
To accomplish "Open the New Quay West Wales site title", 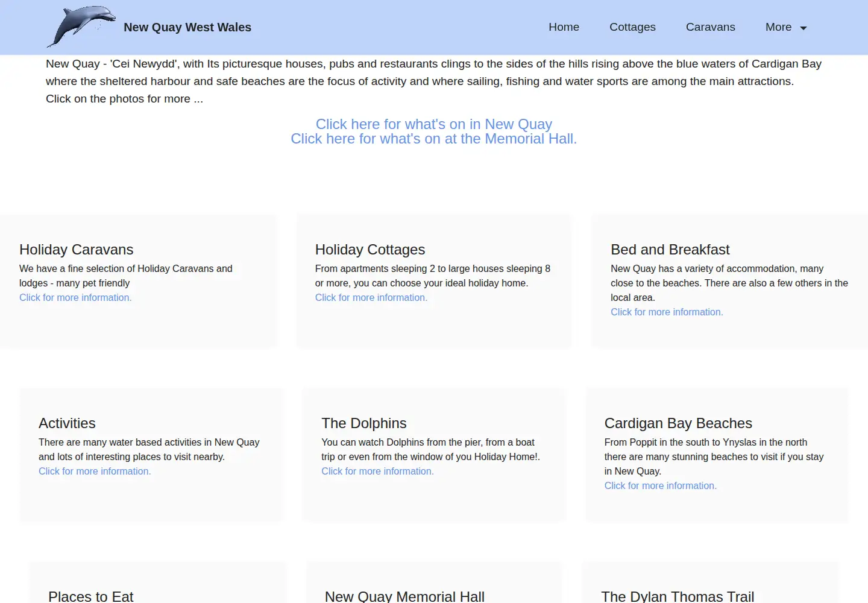I will 187,27.
